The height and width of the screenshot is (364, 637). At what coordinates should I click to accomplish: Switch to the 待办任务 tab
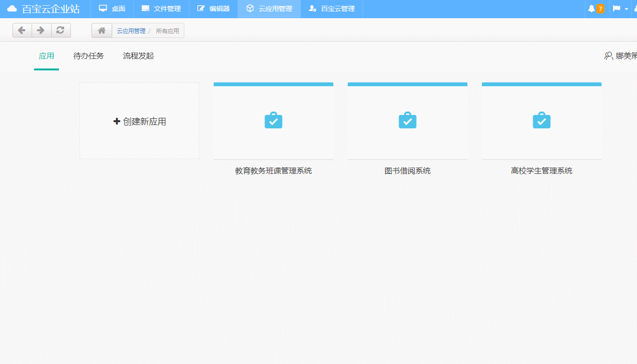[x=88, y=56]
